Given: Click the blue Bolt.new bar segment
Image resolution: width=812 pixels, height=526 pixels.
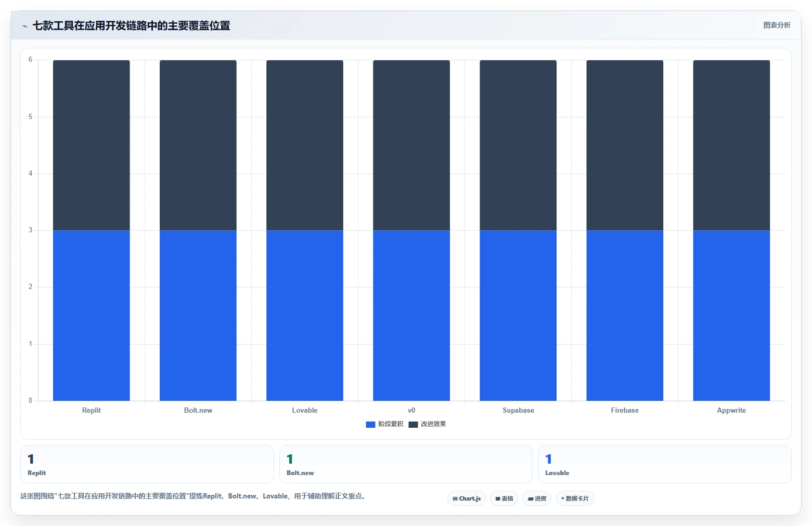Looking at the screenshot, I should (198, 315).
